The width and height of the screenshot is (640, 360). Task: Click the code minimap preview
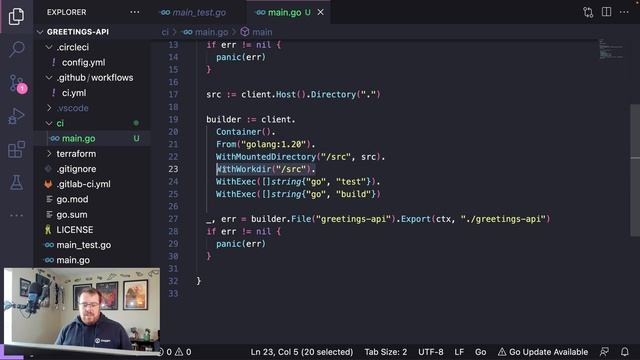[611, 49]
